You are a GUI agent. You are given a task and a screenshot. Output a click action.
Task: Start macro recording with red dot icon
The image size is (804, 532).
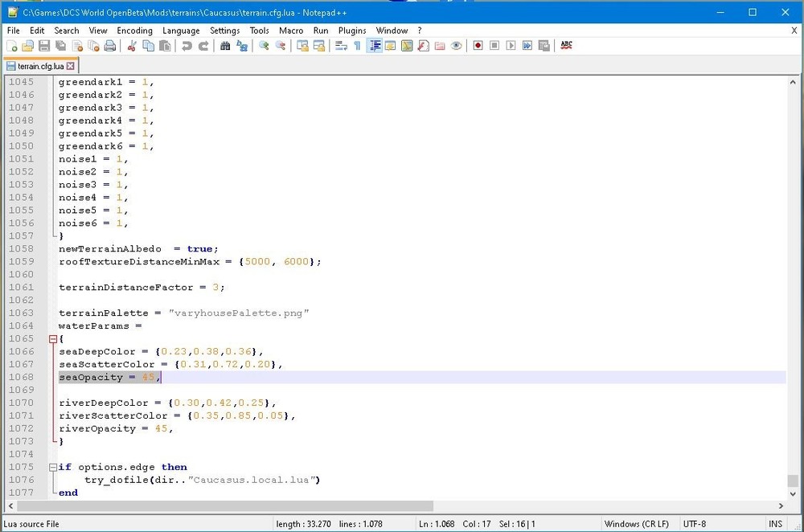[x=478, y=46]
